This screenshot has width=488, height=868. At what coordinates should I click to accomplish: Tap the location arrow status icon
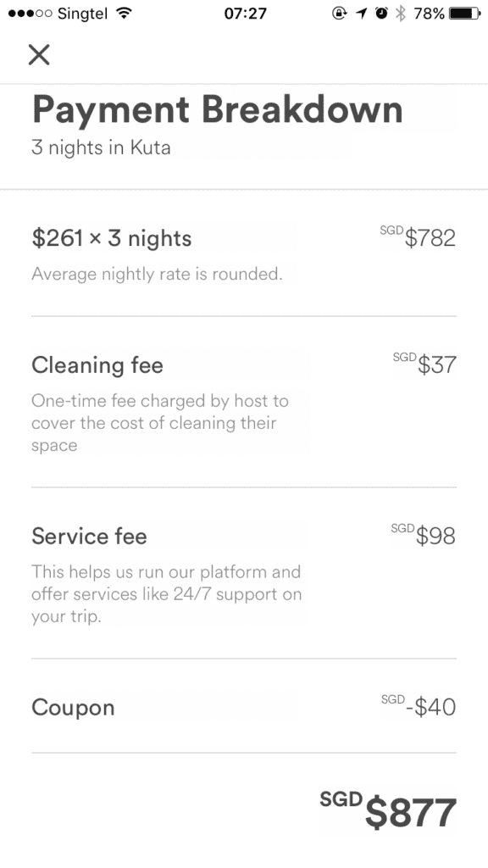pyautogui.click(x=361, y=14)
